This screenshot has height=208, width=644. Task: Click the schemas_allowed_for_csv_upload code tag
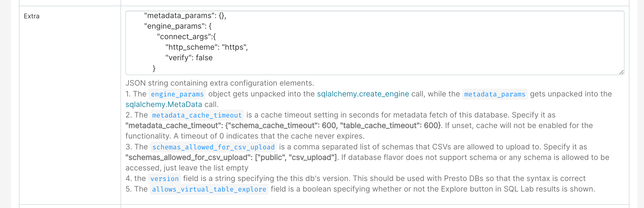[213, 147]
